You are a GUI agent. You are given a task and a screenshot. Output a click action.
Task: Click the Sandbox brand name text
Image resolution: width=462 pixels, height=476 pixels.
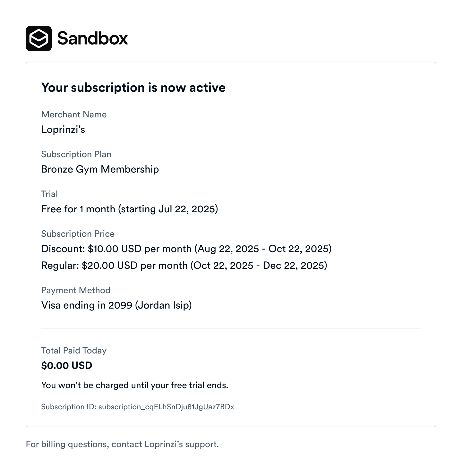click(x=92, y=38)
